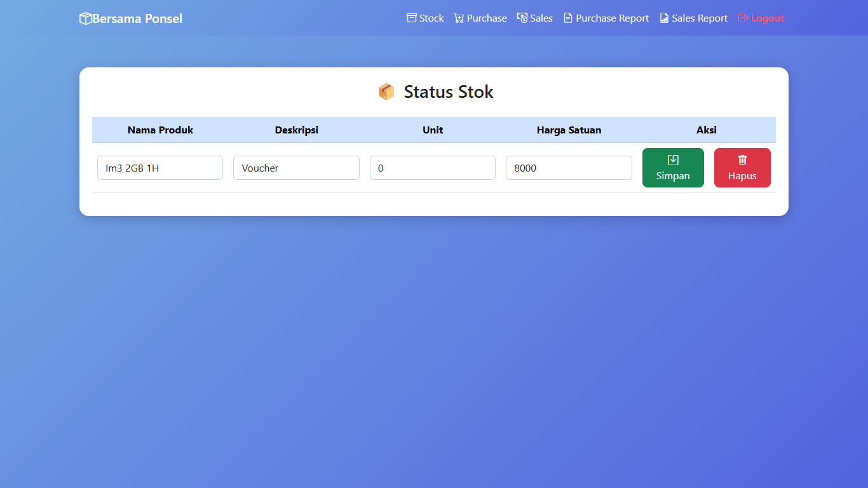
Task: Click the box logo icon beside Bersama Ponsel
Action: pos(85,18)
